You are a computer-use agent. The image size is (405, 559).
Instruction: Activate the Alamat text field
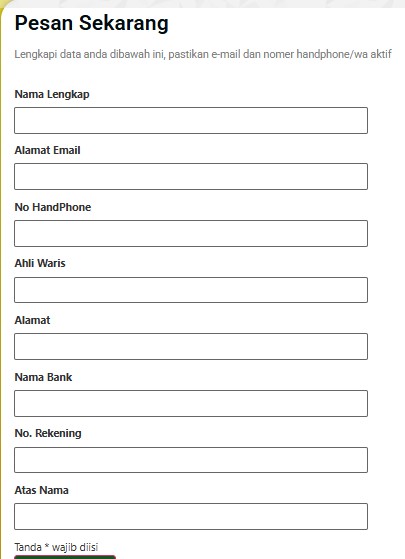click(x=191, y=347)
